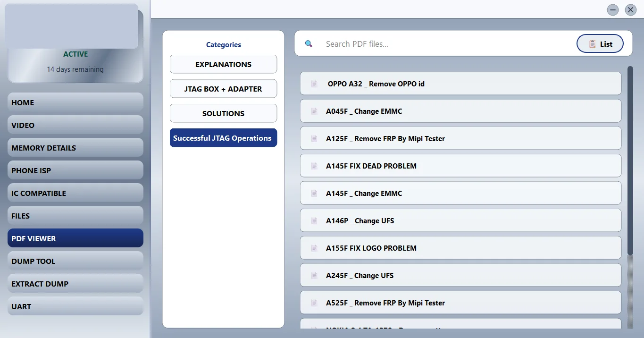Click the 14 days remaining text

[75, 69]
